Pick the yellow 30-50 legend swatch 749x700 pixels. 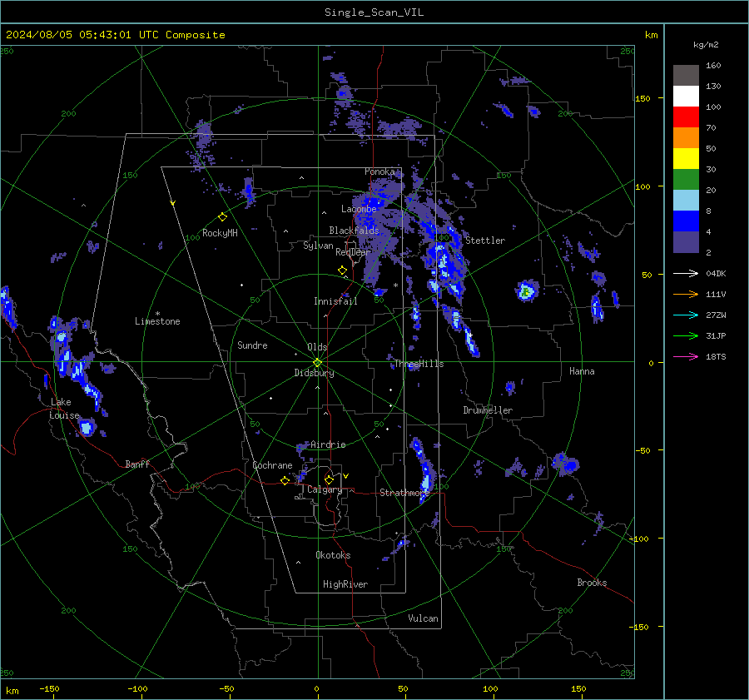pos(686,158)
